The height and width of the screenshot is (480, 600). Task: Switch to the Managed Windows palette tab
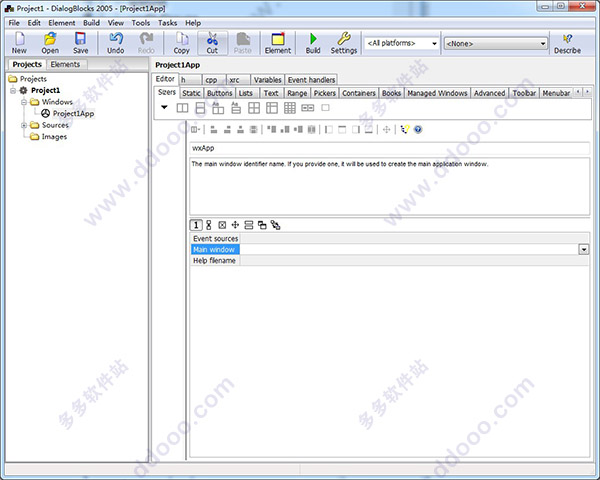(x=437, y=93)
